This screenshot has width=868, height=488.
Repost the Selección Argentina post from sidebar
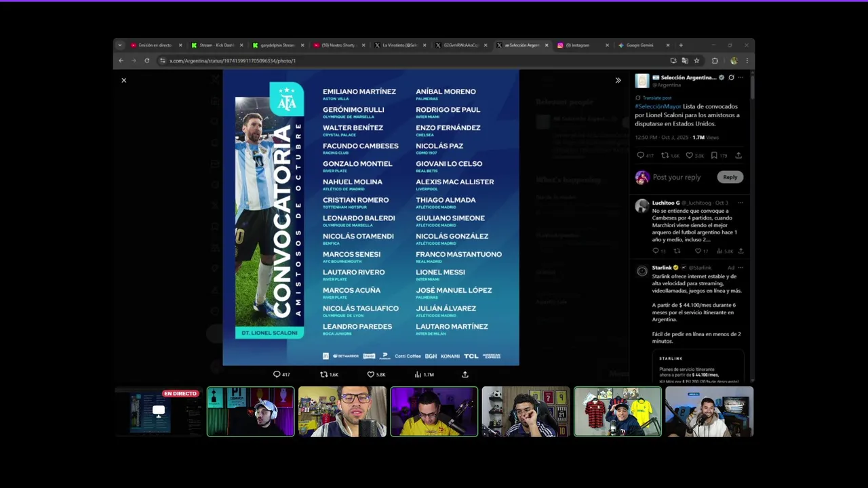[665, 155]
